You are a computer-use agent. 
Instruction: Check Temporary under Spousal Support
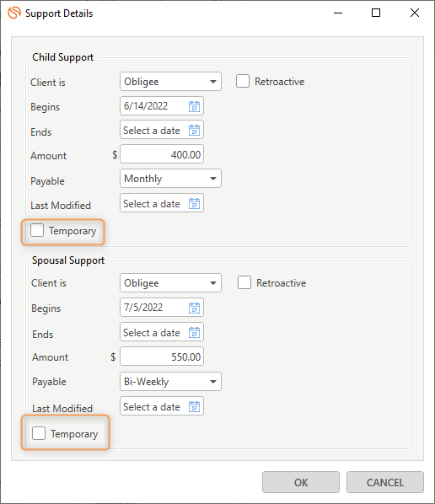39,433
